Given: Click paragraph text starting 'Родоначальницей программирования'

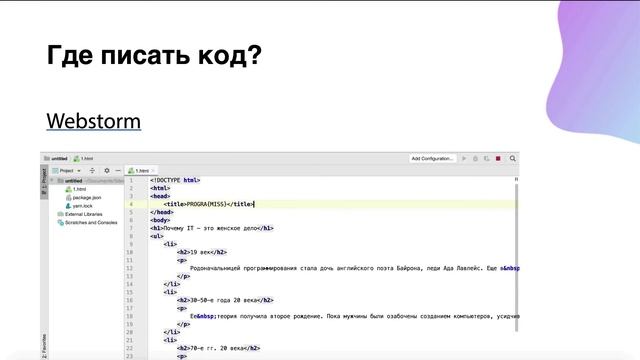Looking at the screenshot, I should [x=355, y=268].
